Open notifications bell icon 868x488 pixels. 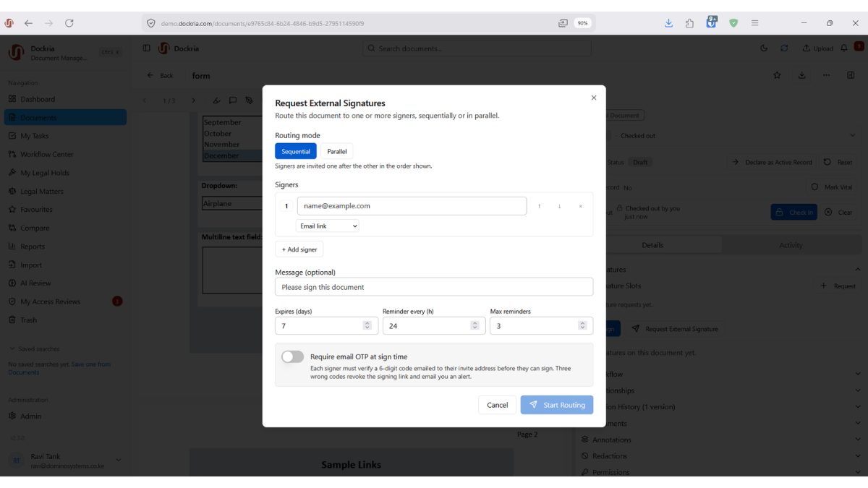(844, 48)
